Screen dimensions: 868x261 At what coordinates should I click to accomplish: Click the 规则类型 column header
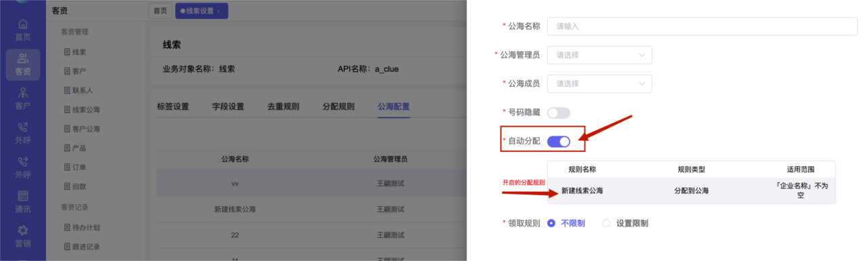coord(691,169)
